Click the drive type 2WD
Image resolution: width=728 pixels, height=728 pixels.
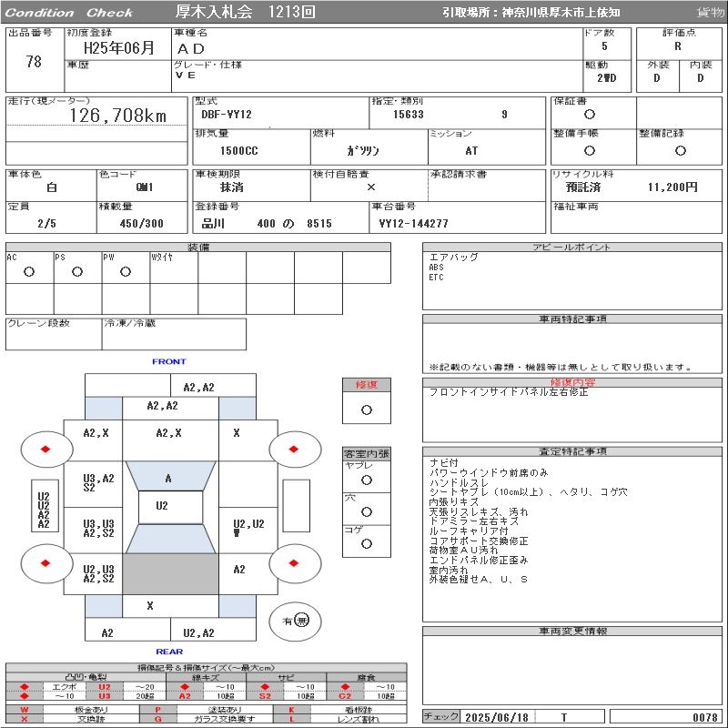coord(606,78)
